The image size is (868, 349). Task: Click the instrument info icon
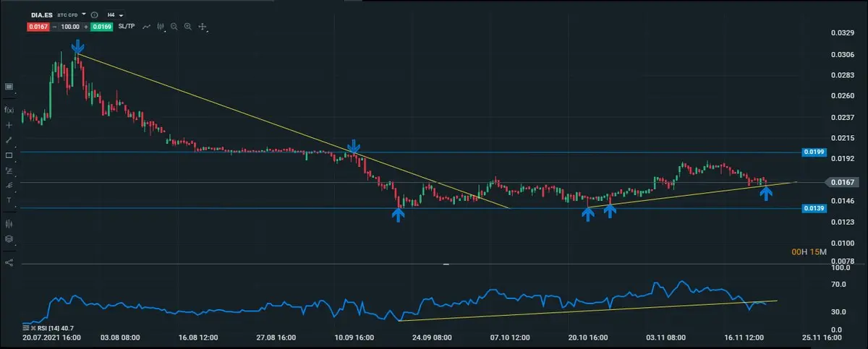95,14
